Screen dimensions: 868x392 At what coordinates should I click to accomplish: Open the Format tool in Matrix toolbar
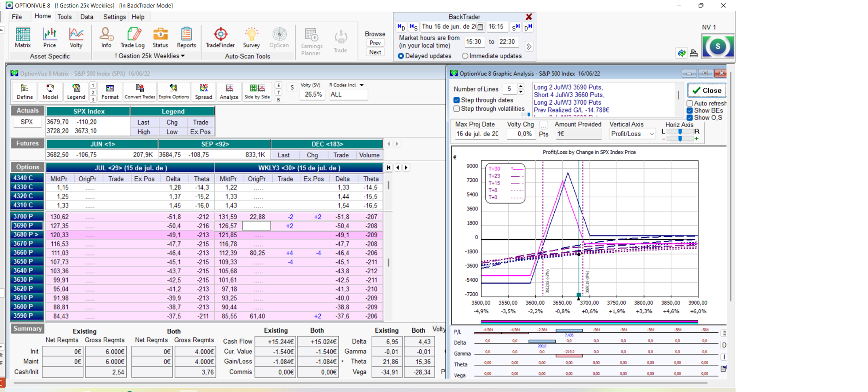click(x=110, y=92)
